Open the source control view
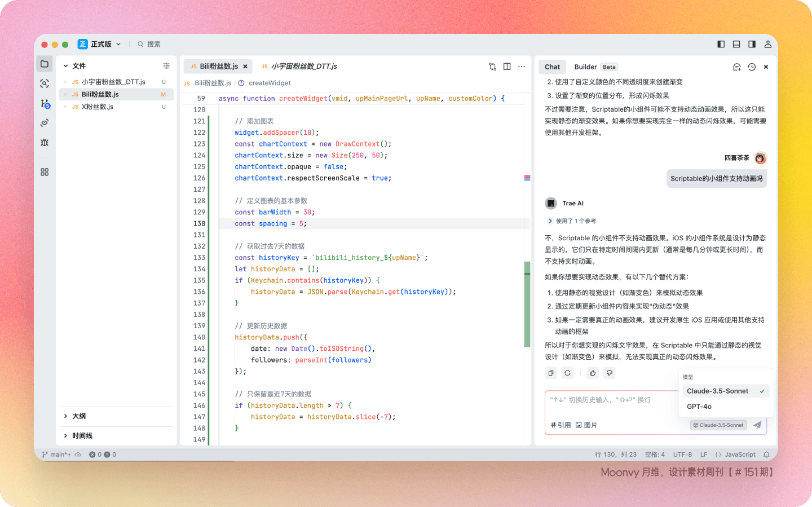Viewport: 812px width, 507px height. coord(45,103)
